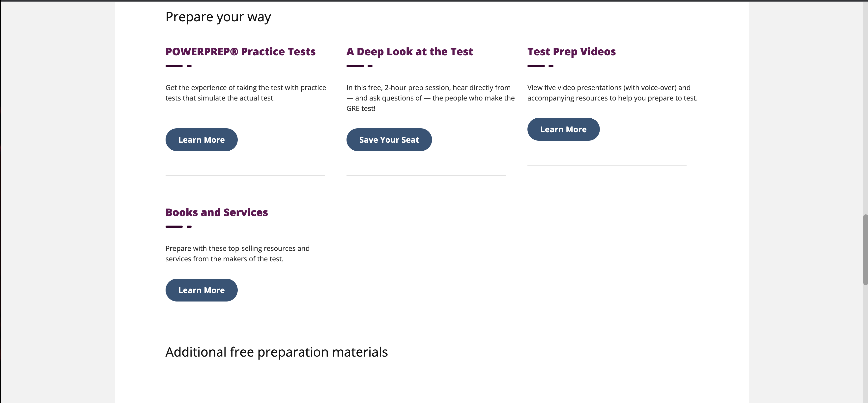This screenshot has width=868, height=403.
Task: Select the Books and Services heading
Action: tap(216, 212)
